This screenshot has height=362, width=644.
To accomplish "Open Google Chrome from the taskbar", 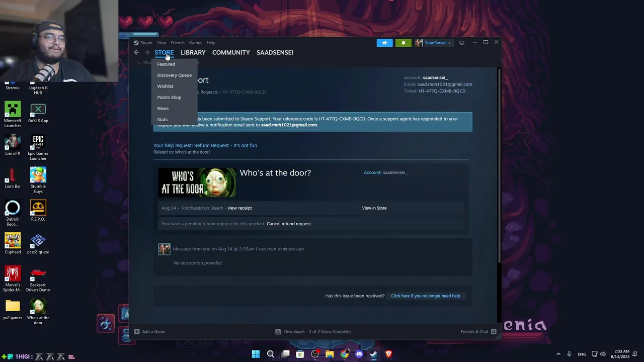I will point(344,354).
